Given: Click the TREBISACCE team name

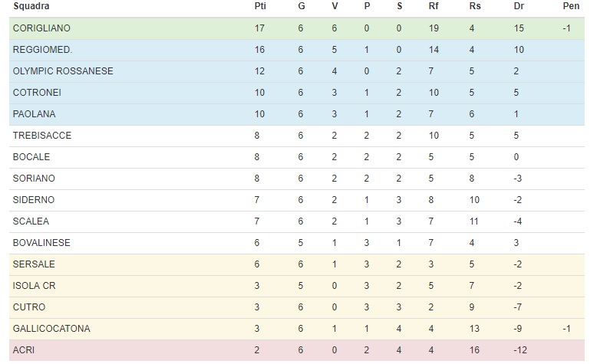Looking at the screenshot, I should (x=41, y=136).
